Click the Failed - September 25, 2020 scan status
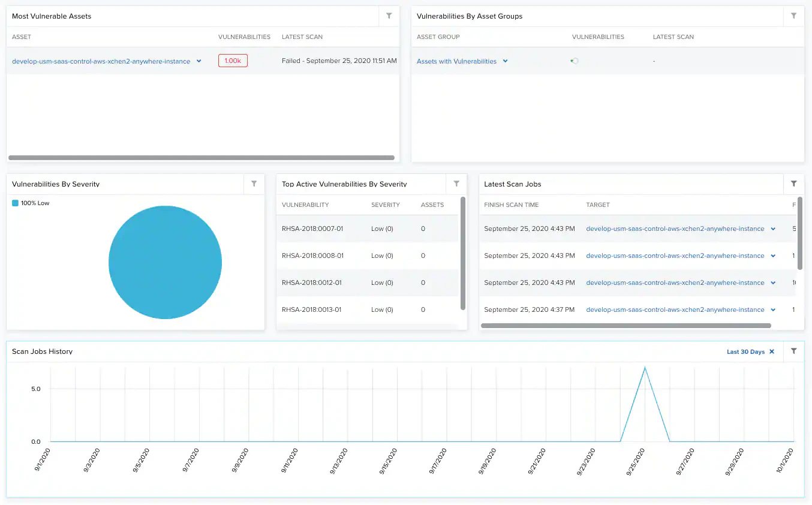The width and height of the screenshot is (812, 505). pyautogui.click(x=339, y=61)
